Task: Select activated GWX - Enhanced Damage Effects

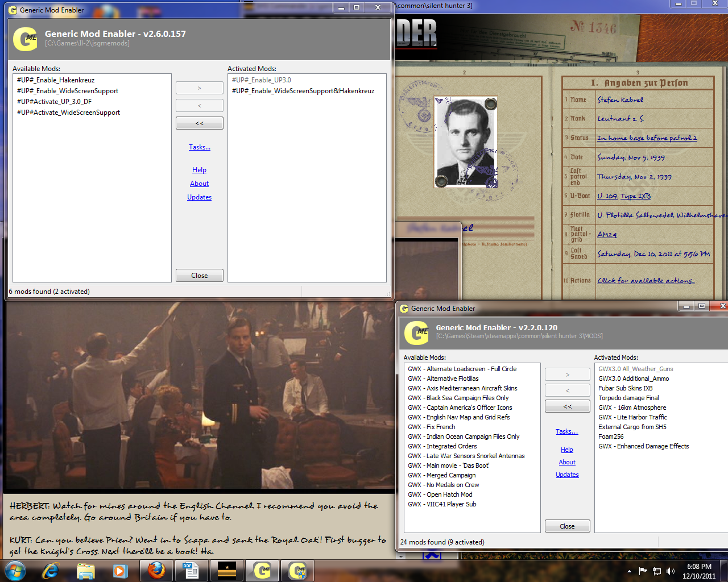Action: click(x=644, y=446)
